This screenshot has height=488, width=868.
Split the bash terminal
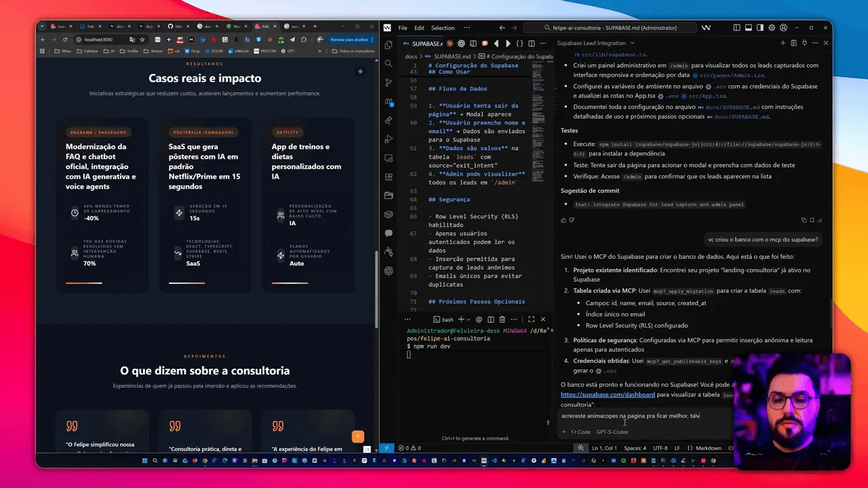coord(491,319)
